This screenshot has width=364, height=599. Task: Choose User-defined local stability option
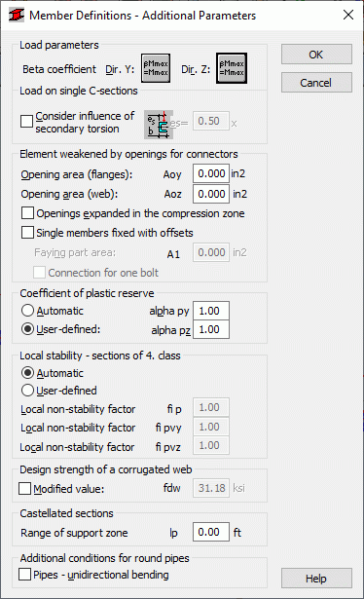27,390
